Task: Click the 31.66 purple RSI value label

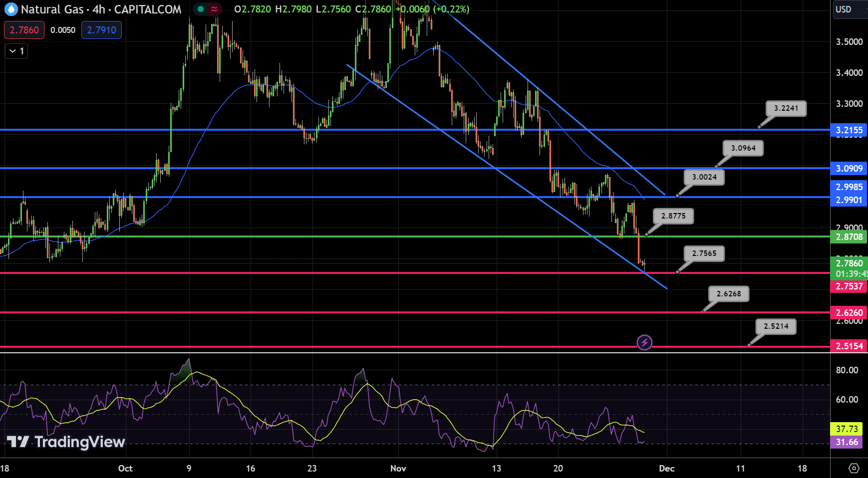Action: point(847,442)
